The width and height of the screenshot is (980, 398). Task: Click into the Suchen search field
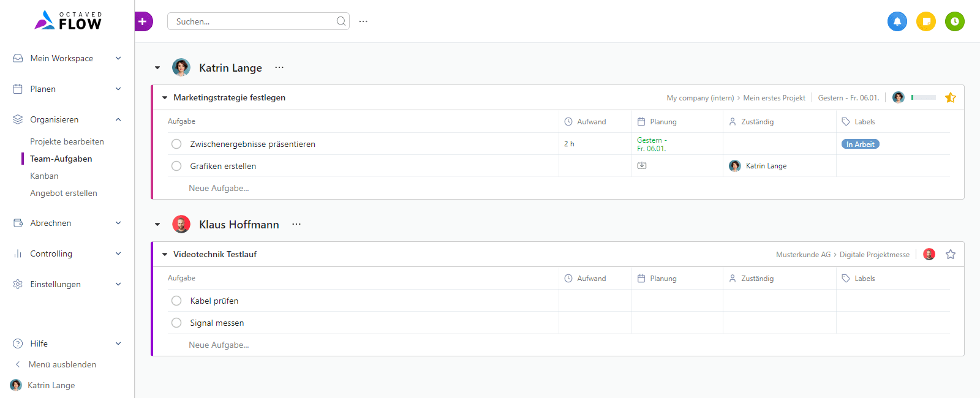(x=254, y=21)
